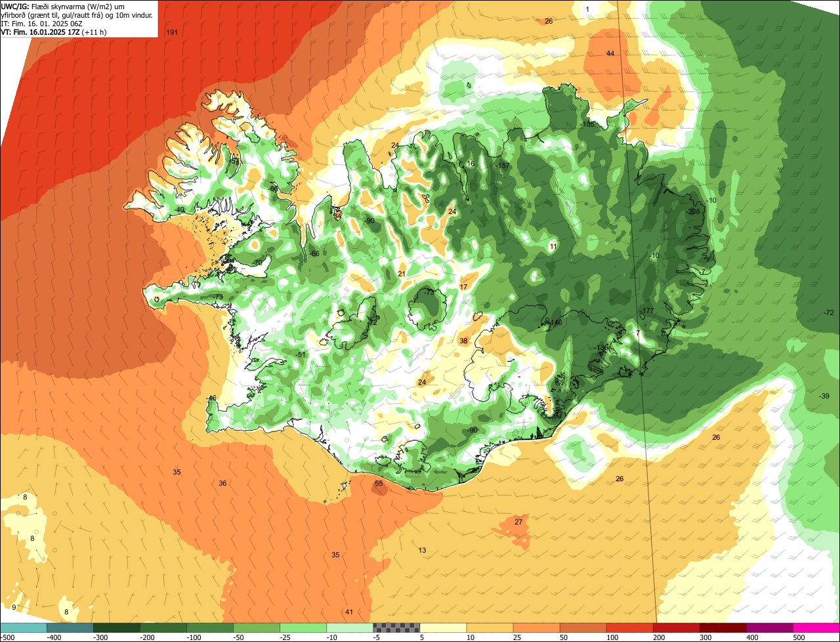
Task: Click the -400 to -300 dark teal legend swatch
Action: coord(70,628)
